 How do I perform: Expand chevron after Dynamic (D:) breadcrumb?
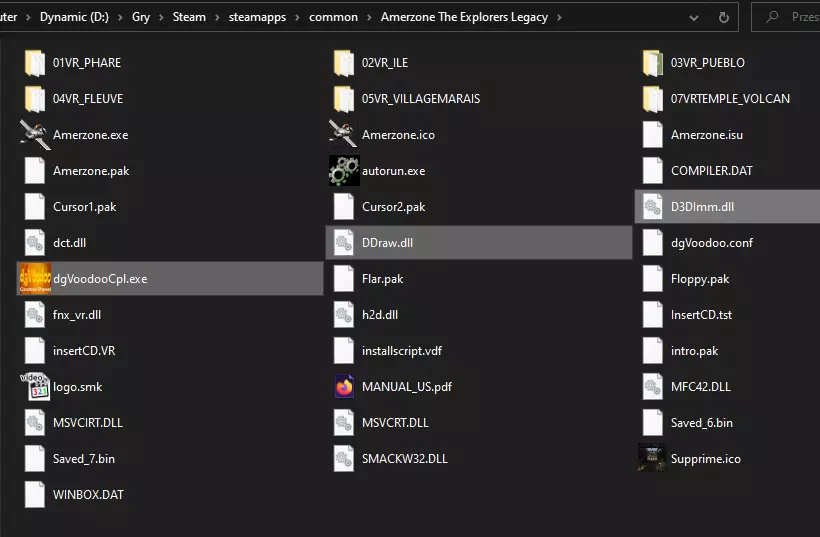[x=120, y=17]
